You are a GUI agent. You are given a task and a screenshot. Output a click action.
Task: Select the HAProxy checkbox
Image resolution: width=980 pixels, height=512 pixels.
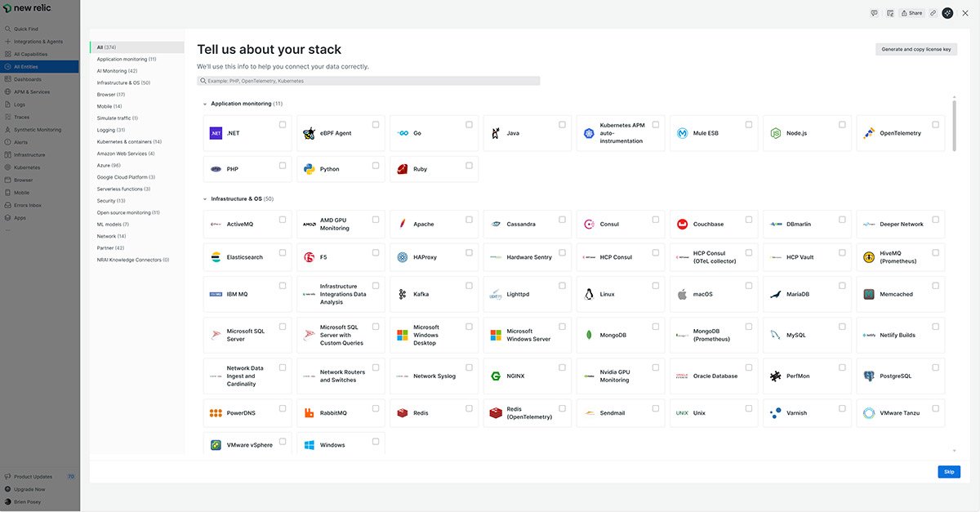coord(469,252)
